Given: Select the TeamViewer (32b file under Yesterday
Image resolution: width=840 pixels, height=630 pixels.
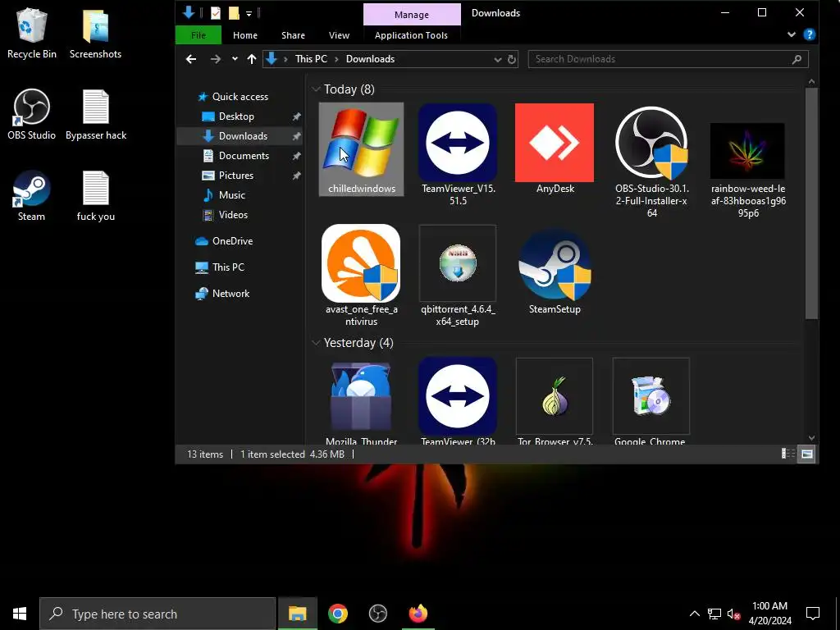Looking at the screenshot, I should [x=458, y=397].
